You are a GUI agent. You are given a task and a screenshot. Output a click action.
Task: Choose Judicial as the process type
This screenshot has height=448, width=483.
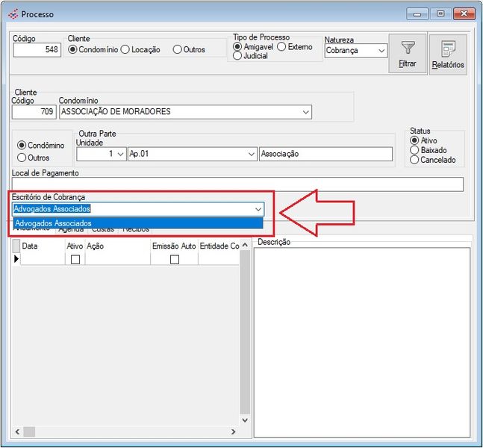238,56
